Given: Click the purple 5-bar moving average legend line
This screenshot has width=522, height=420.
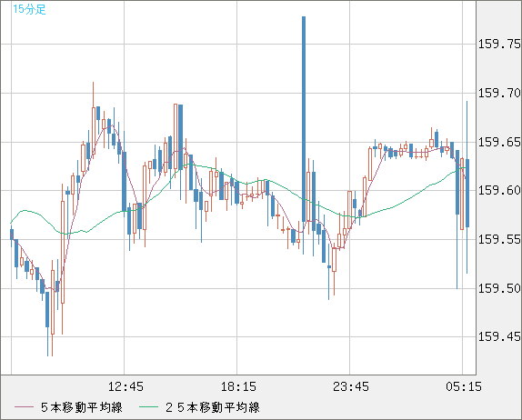Looking at the screenshot, I should click(24, 407).
